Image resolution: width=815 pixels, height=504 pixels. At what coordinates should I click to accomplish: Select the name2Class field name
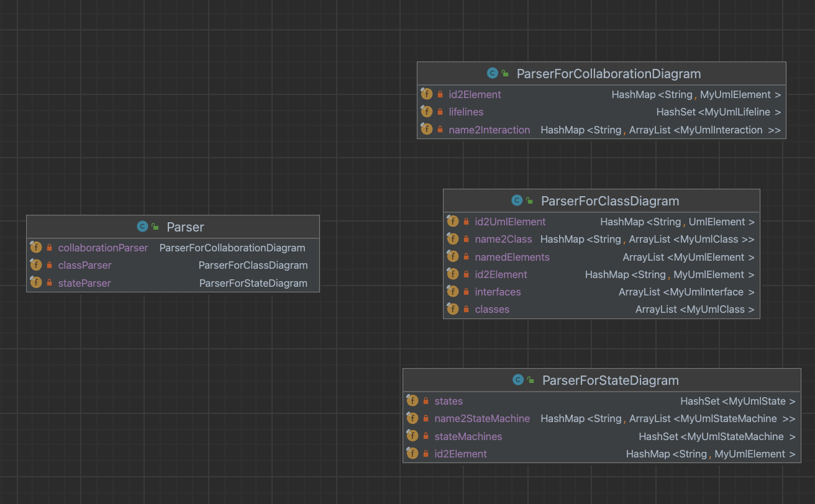pos(503,239)
